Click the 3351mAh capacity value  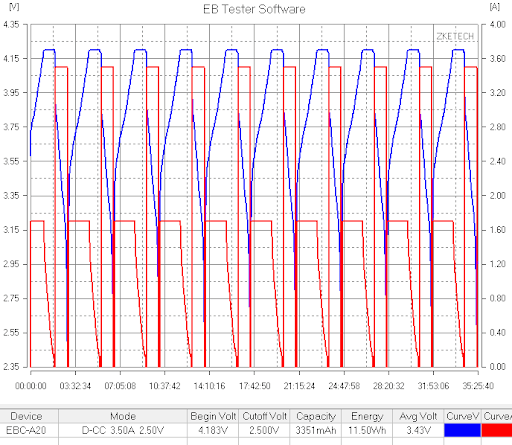316,430
